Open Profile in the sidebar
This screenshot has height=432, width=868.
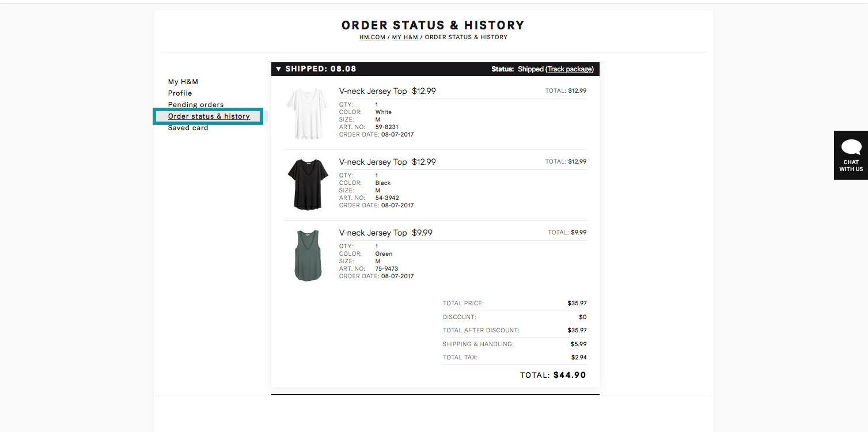click(x=180, y=93)
